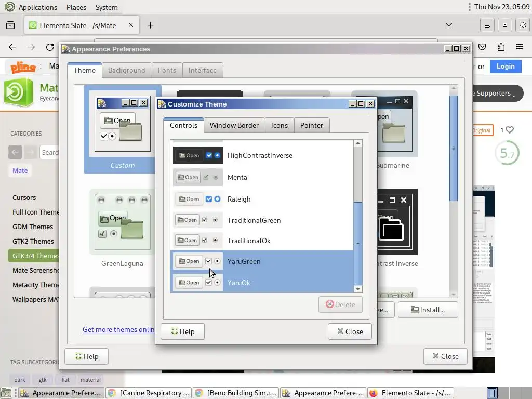The height and width of the screenshot is (399, 532).
Task: Select the YaruGreen controls theme
Action: (x=262, y=261)
